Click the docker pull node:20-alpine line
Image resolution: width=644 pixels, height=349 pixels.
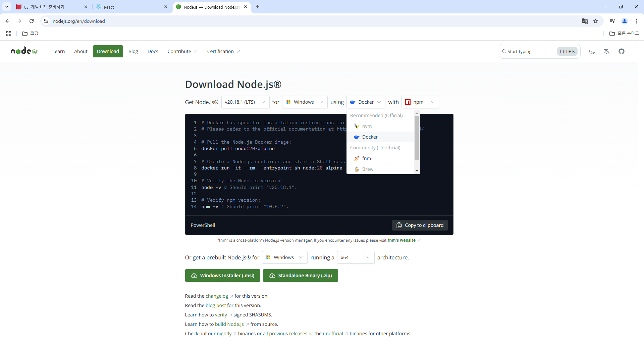point(238,148)
